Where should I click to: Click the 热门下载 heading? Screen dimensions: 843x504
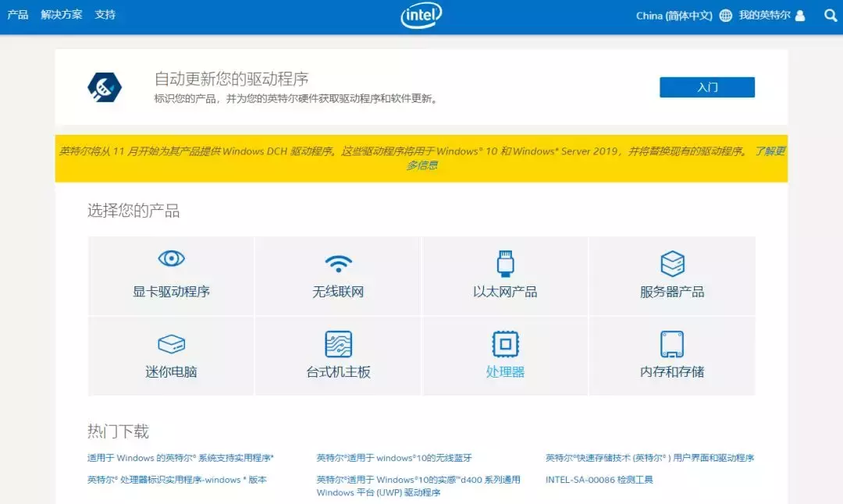coord(119,431)
